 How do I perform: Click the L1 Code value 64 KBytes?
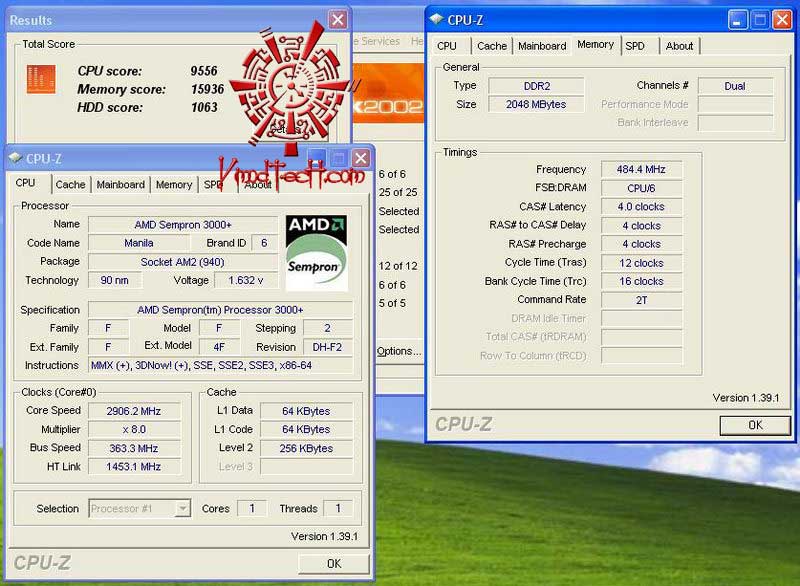tap(306, 429)
